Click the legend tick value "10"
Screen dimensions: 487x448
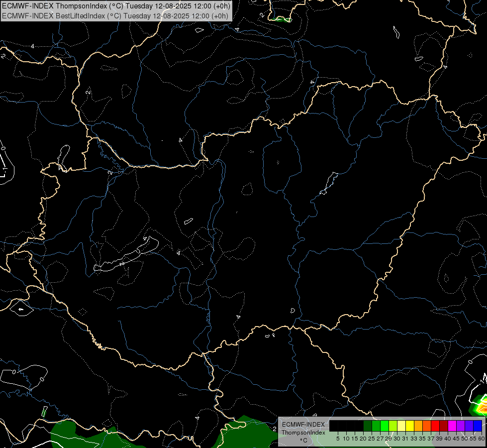346,439
